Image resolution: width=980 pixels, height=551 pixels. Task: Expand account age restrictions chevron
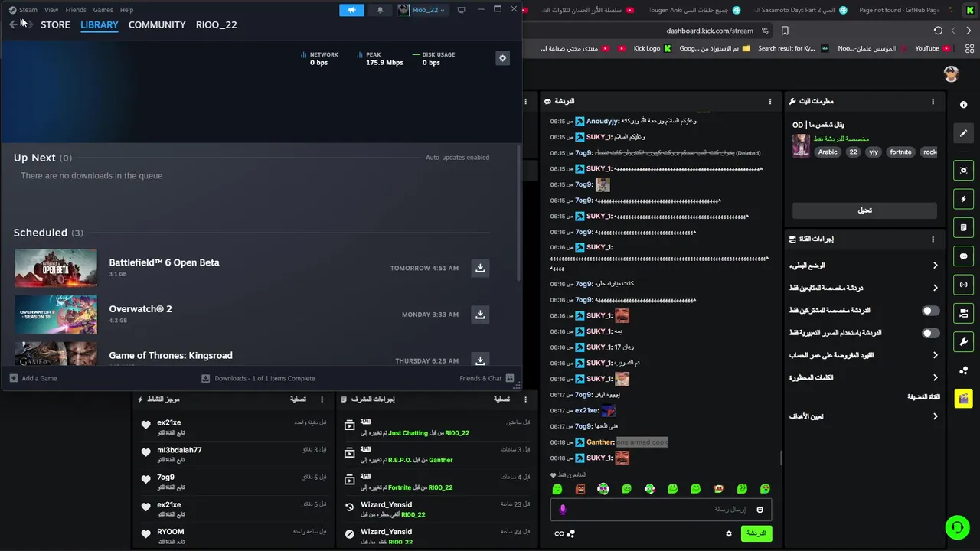[x=935, y=355]
